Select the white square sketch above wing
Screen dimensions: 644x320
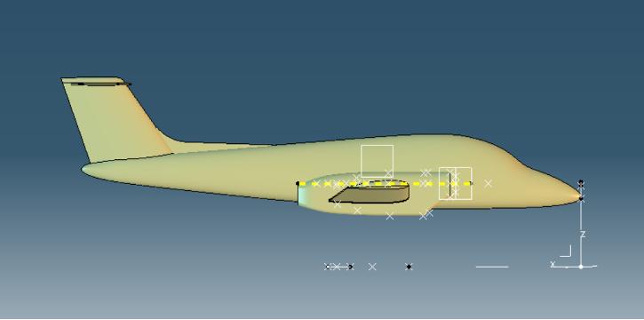pos(377,161)
